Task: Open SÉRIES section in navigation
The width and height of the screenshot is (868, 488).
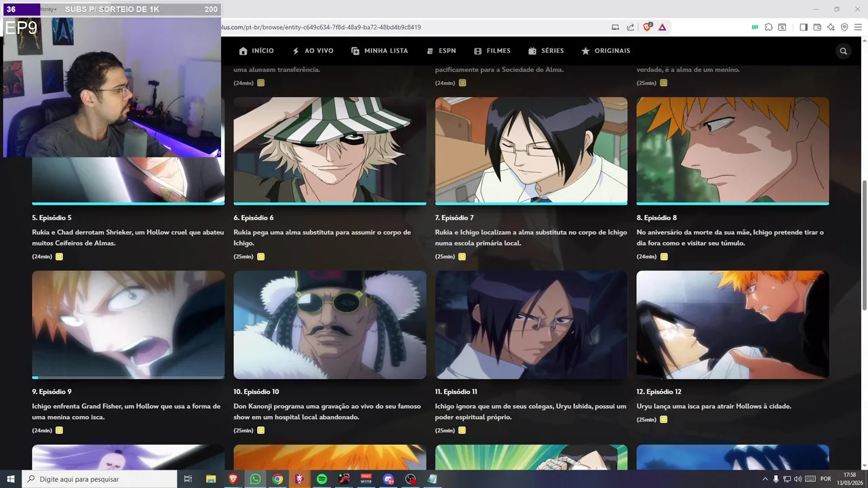Action: (546, 51)
